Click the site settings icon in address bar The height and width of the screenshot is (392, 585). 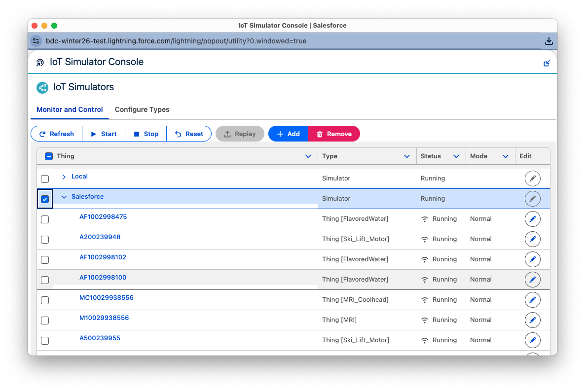pos(36,41)
